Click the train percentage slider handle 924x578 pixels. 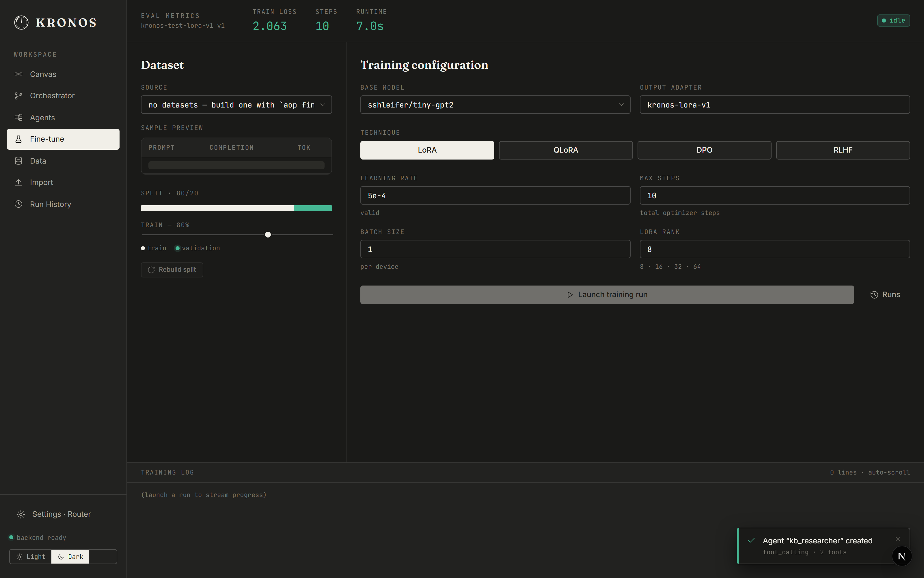[268, 235]
